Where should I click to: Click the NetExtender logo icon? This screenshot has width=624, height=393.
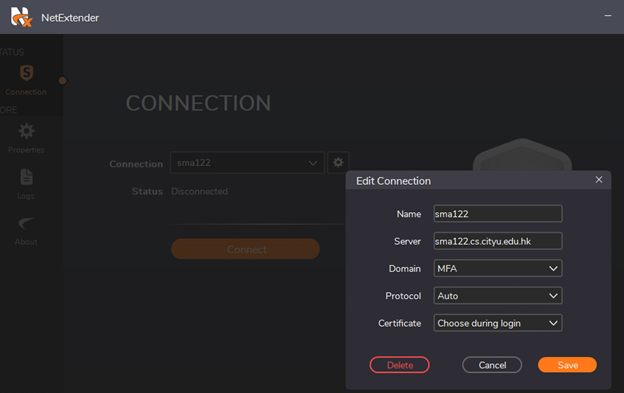point(21,17)
